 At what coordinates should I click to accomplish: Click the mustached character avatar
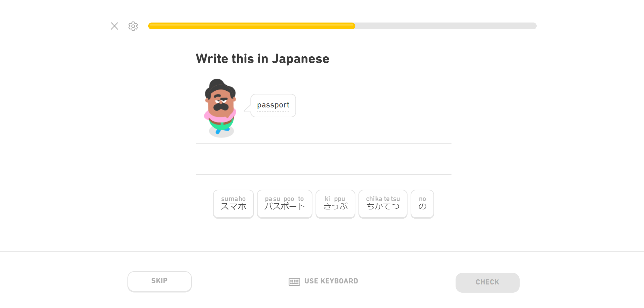coord(220,108)
